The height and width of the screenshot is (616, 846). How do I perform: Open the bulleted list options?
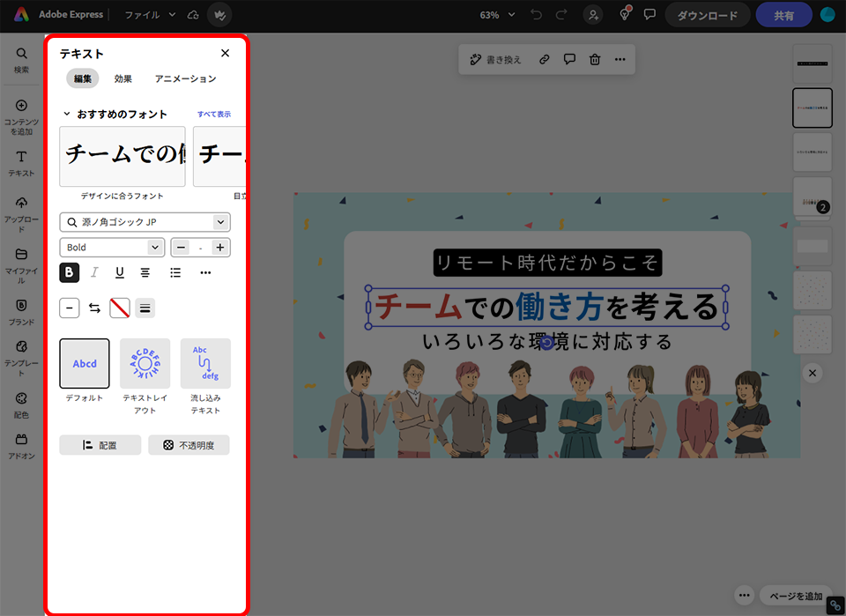point(175,273)
